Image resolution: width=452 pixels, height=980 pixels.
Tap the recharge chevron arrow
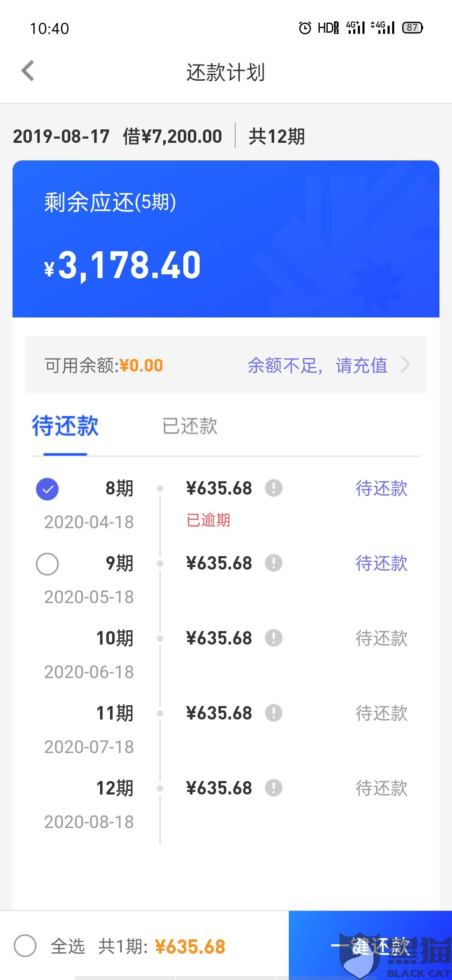(x=405, y=365)
